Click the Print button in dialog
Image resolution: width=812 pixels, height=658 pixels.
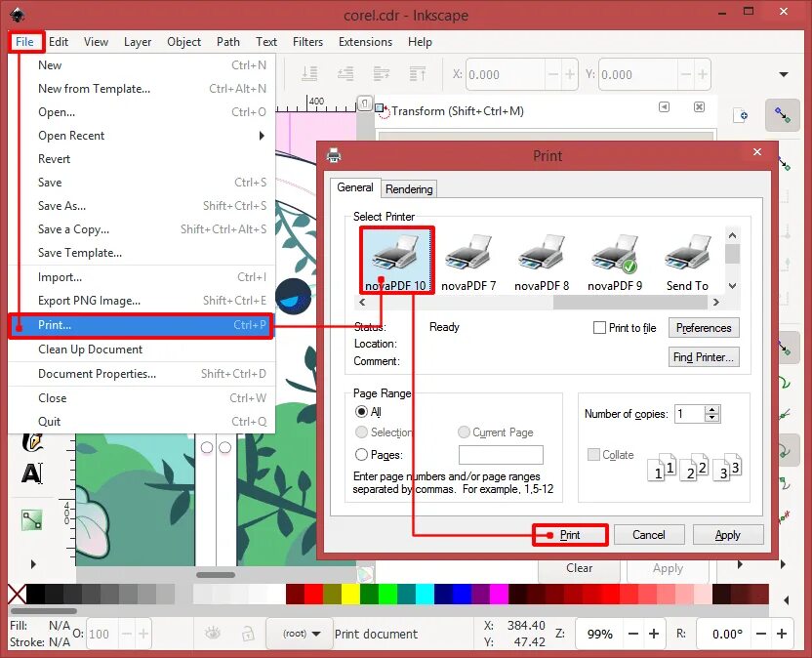tap(570, 535)
